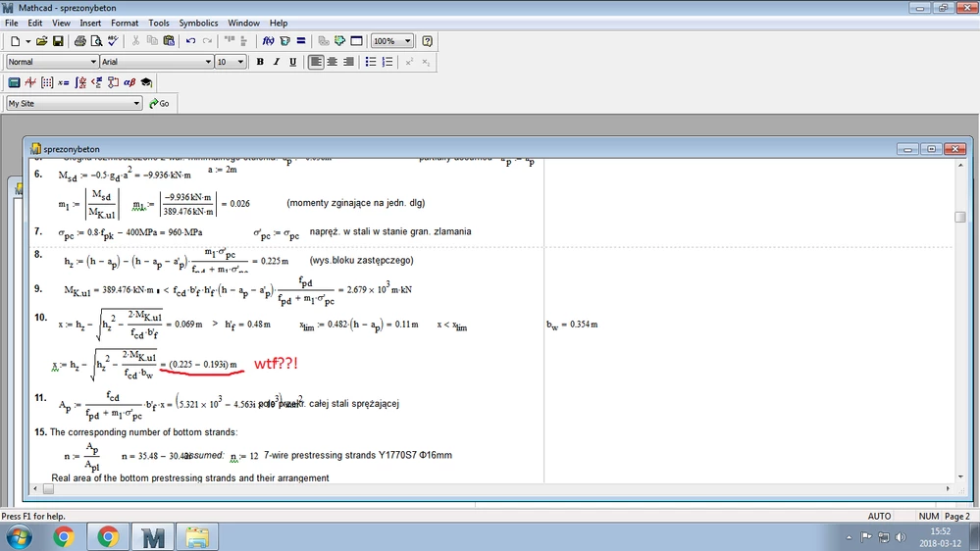
Task: Switch to first Chrome taskbar icon
Action: pyautogui.click(x=64, y=536)
